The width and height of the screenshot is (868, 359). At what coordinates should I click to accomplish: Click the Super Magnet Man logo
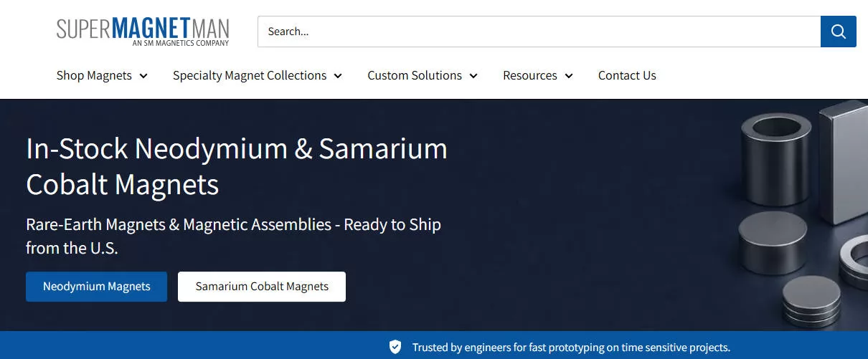tap(143, 31)
